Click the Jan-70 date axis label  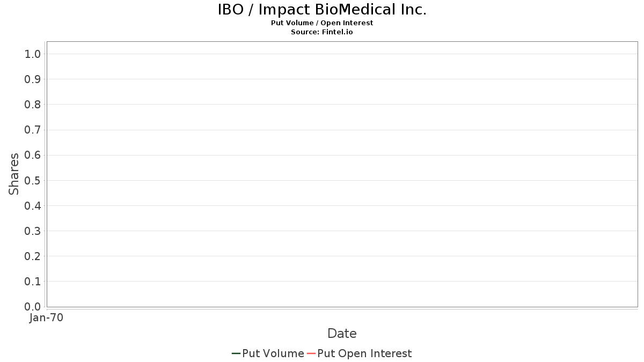point(46,317)
